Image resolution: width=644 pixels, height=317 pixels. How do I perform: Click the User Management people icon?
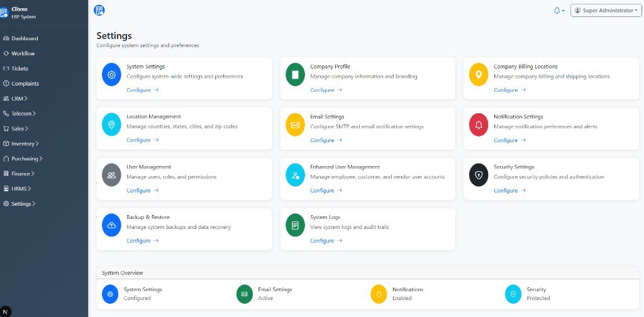tap(111, 175)
